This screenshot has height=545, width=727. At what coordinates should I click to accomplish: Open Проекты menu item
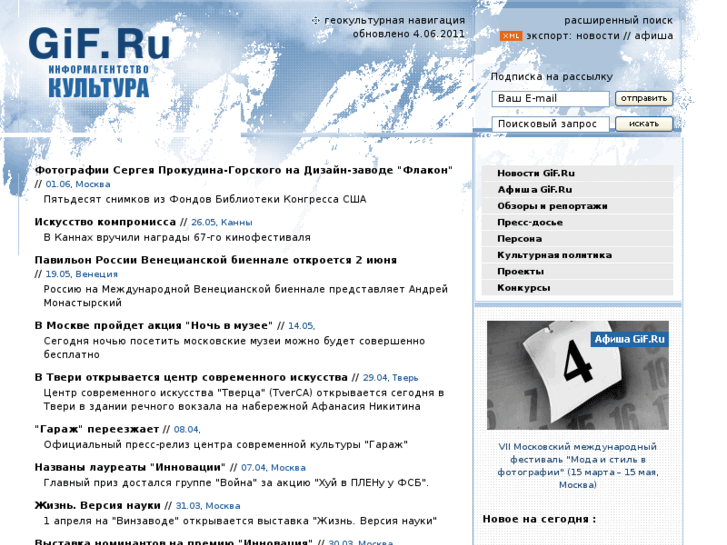[577, 271]
